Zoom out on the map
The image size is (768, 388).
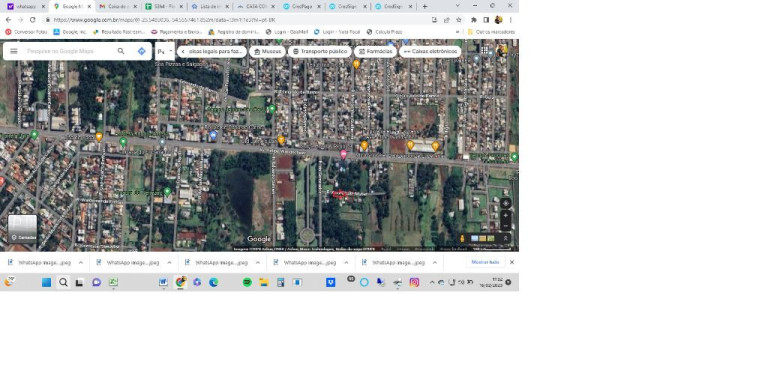tap(505, 226)
